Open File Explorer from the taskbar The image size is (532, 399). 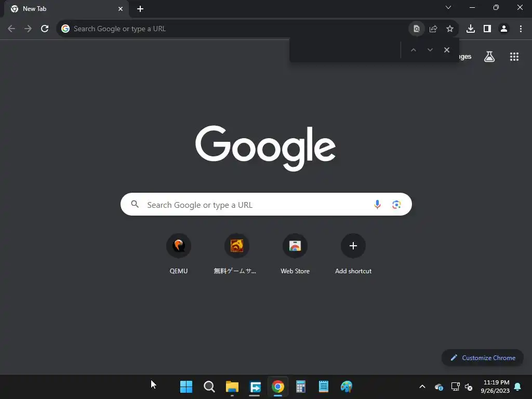(232, 387)
